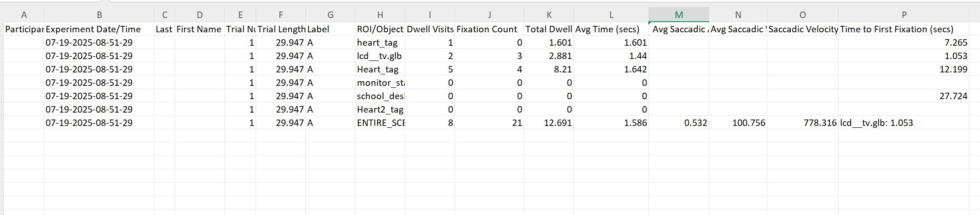Click the monitor_sta ROI cell
The height and width of the screenshot is (215, 980).
point(380,83)
